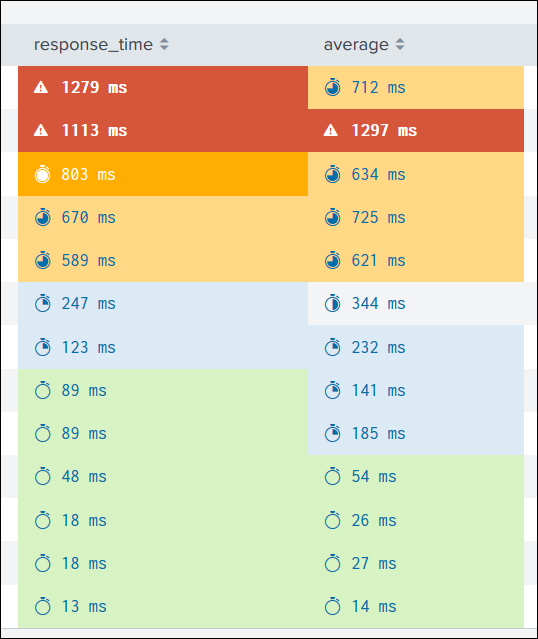Select the 13 ms response time cell
Viewport: 538px width, 639px height.
163,606
